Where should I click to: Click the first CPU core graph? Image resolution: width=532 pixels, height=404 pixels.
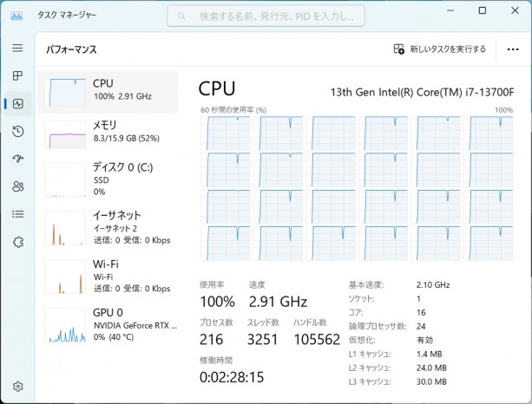[x=225, y=131]
